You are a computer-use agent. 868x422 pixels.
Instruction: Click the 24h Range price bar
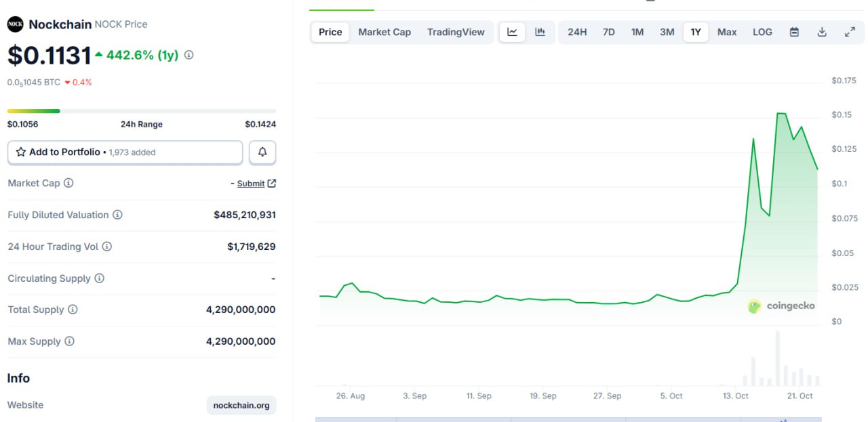click(141, 111)
